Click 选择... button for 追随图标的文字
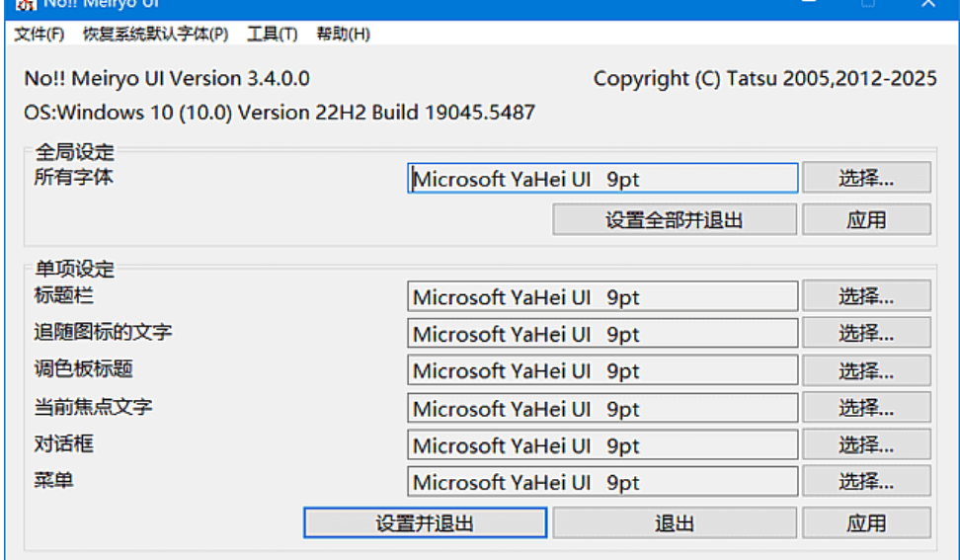The height and width of the screenshot is (560, 960). (x=866, y=333)
